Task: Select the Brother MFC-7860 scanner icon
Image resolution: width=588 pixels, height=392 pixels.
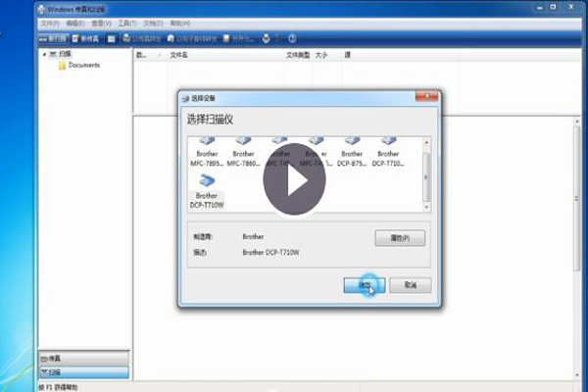Action: click(243, 152)
